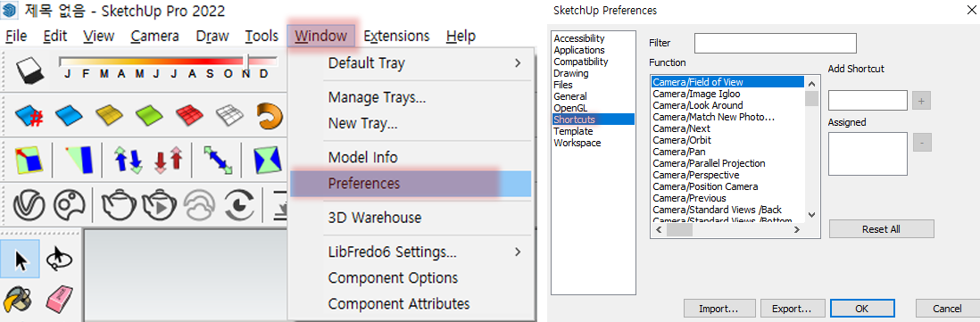Choose the Paint Bucket tool
The height and width of the screenshot is (322, 980).
pos(18,301)
